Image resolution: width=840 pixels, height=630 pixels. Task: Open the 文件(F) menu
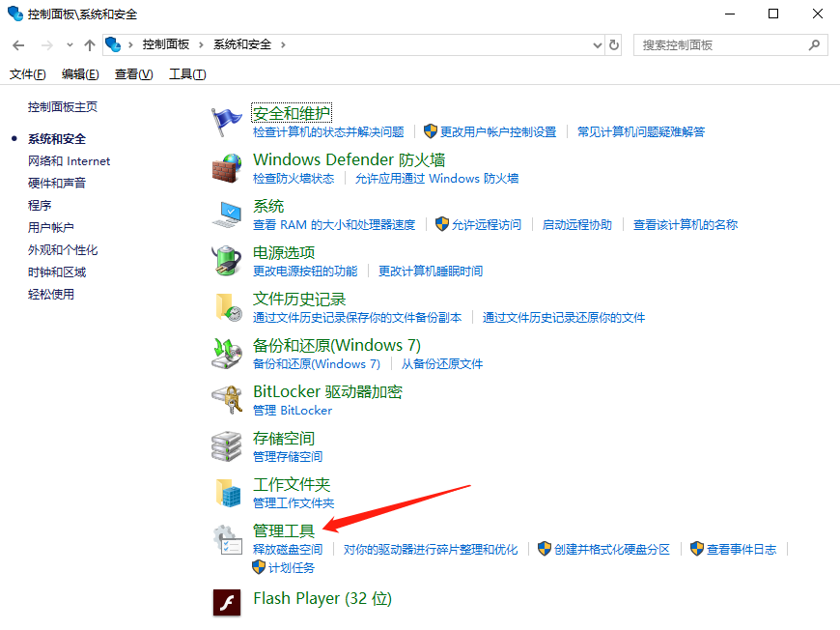(x=27, y=74)
